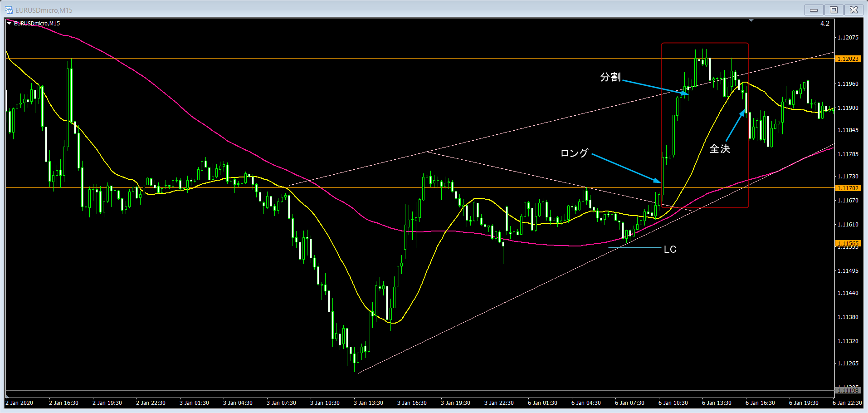Click the 1.11785 price scale label
The height and width of the screenshot is (413, 868).
click(848, 154)
